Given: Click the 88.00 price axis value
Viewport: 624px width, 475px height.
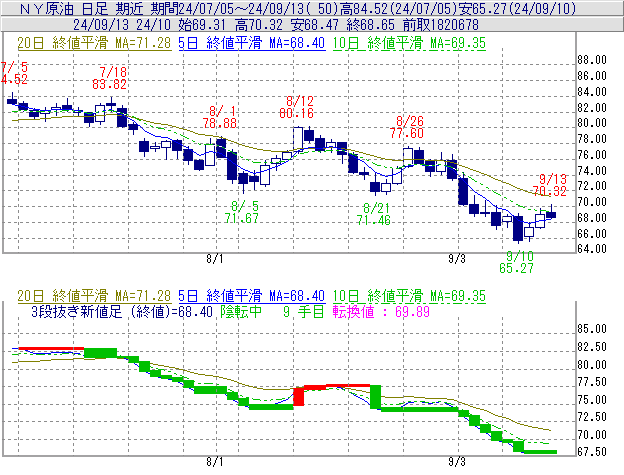Looking at the screenshot, I should (x=592, y=60).
